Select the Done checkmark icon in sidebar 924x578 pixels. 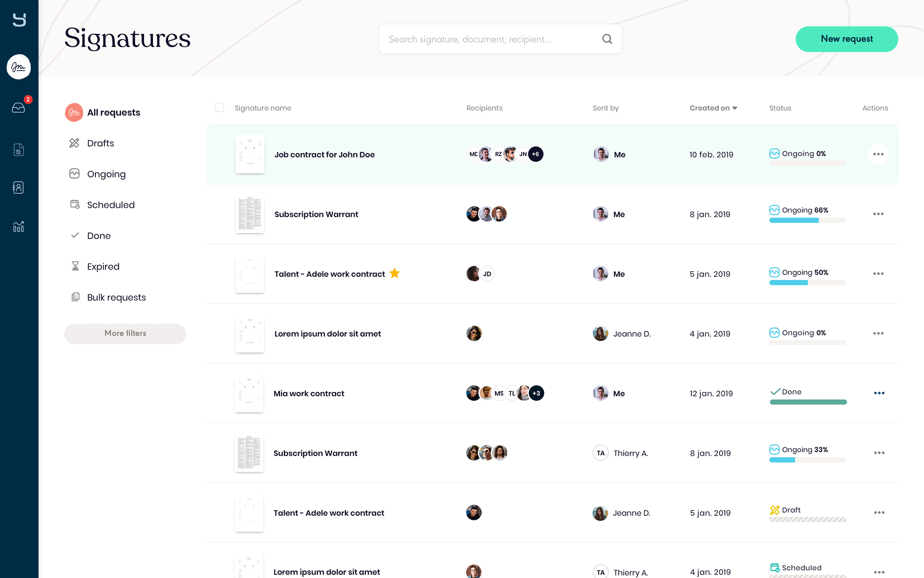tap(75, 236)
